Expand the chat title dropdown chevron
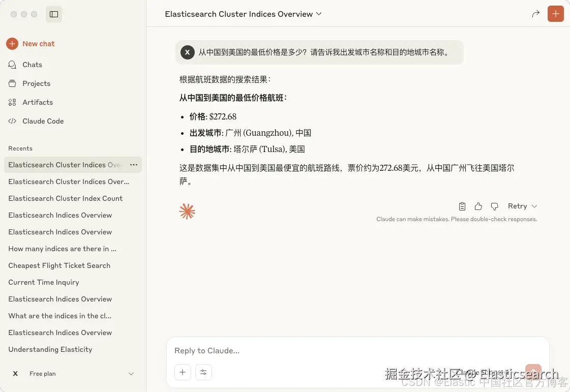 [x=319, y=14]
